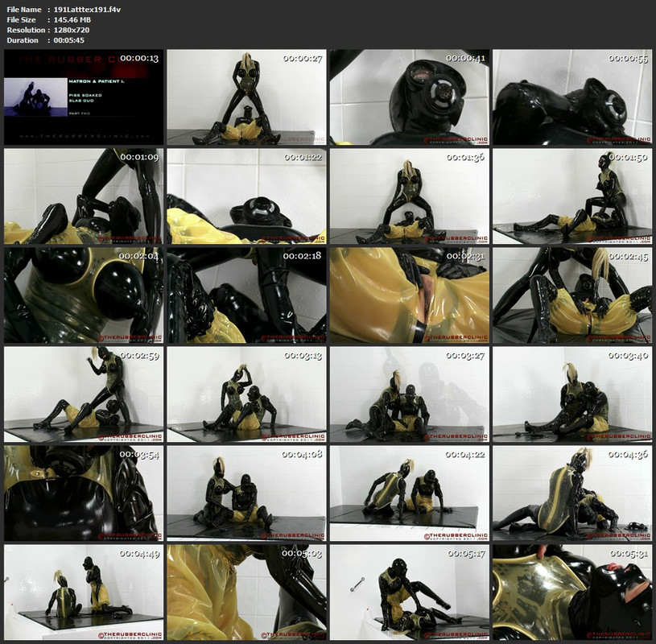This screenshot has width=656, height=644.
Task: Open the frame marked 00:01:50
Action: click(x=572, y=196)
